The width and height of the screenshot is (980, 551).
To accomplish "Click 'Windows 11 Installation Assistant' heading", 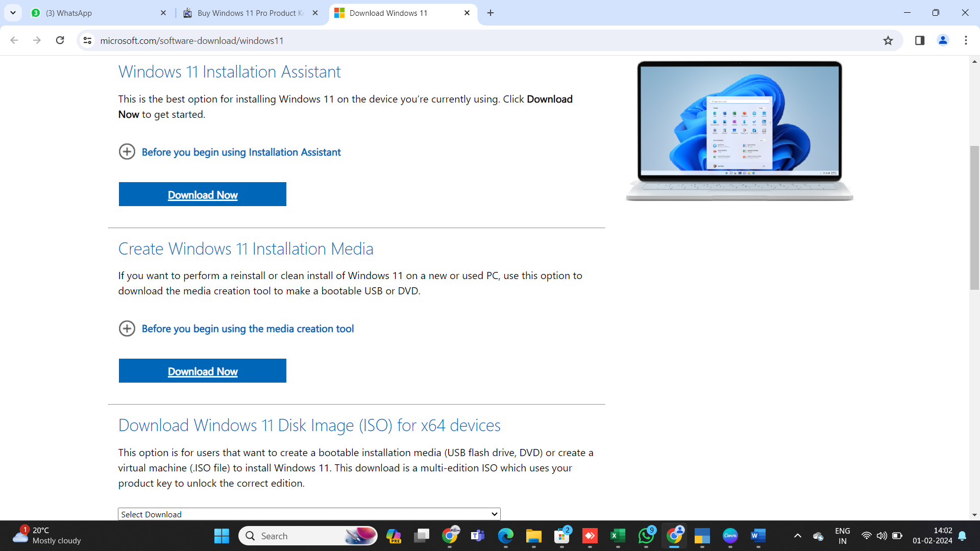I will 229,72.
